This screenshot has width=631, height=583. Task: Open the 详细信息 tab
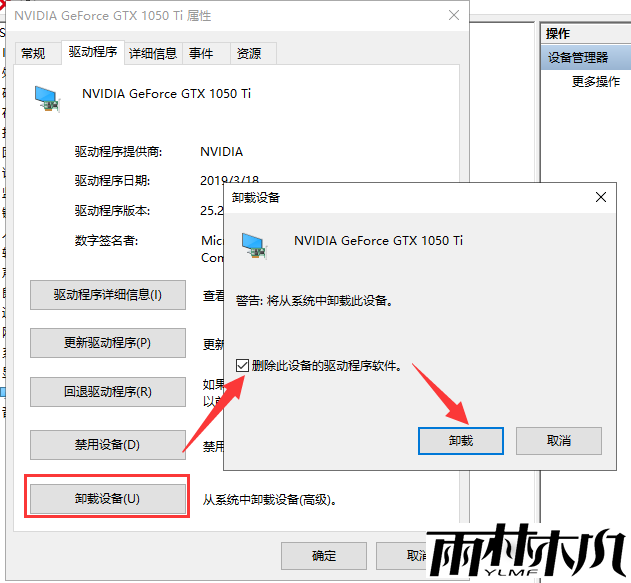pyautogui.click(x=153, y=54)
